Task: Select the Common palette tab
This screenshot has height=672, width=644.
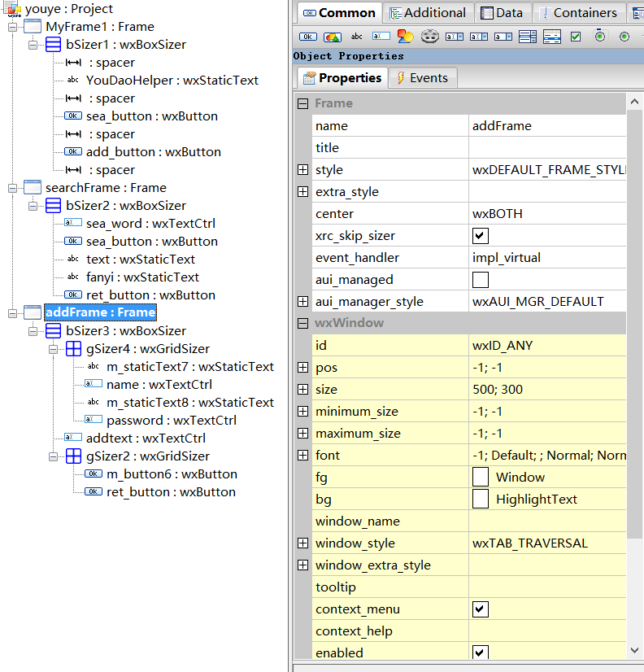Action: (x=339, y=13)
